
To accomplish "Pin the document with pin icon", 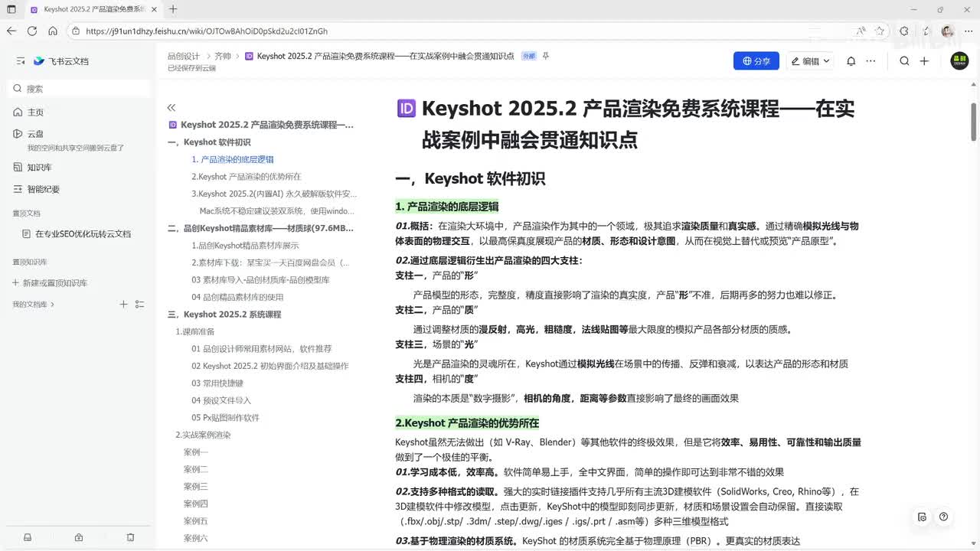I will pos(546,57).
